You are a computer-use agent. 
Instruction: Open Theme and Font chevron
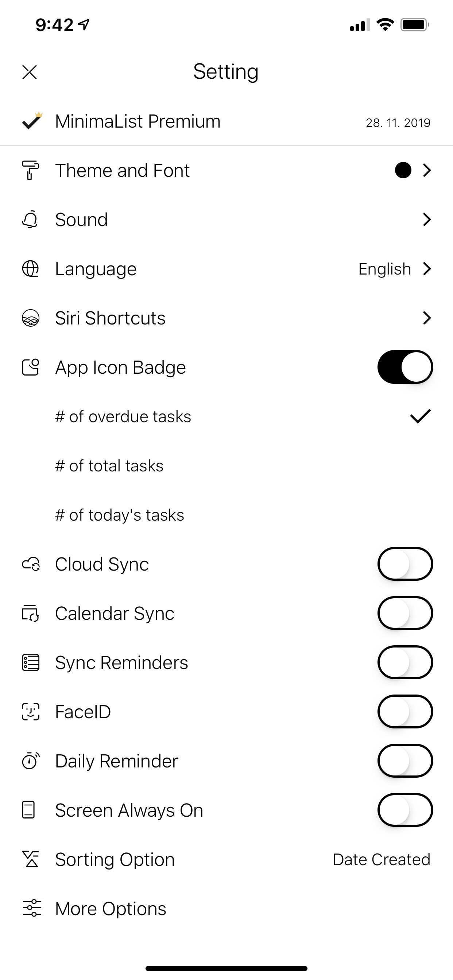tap(427, 170)
